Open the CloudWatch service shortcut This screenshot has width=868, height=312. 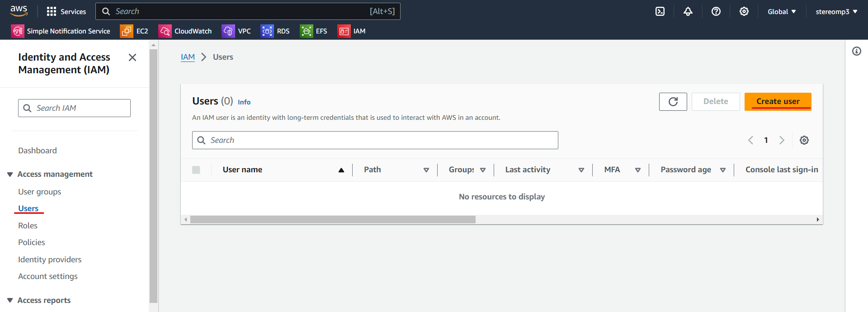click(x=185, y=31)
